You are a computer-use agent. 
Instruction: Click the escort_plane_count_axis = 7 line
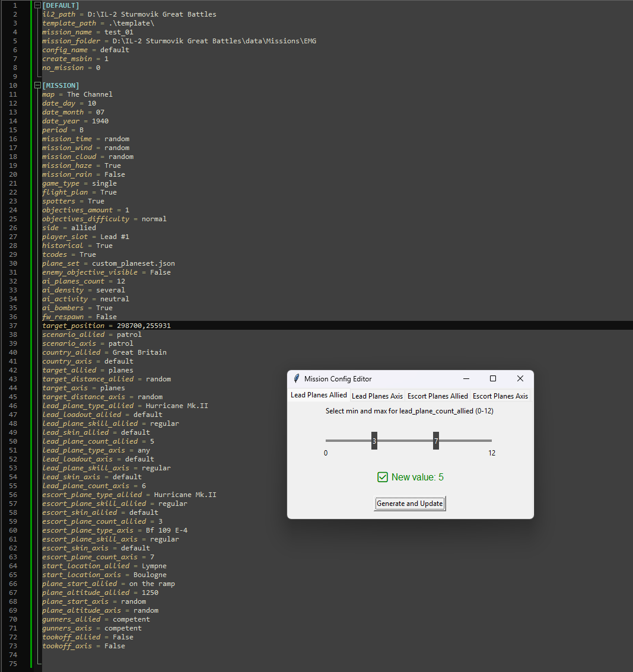[98, 557]
